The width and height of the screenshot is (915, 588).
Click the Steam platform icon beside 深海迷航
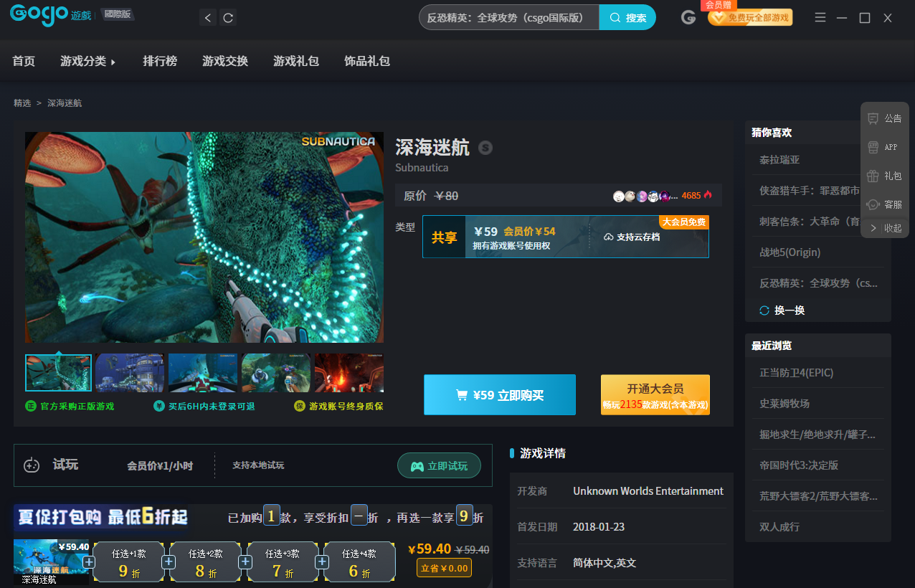click(485, 148)
